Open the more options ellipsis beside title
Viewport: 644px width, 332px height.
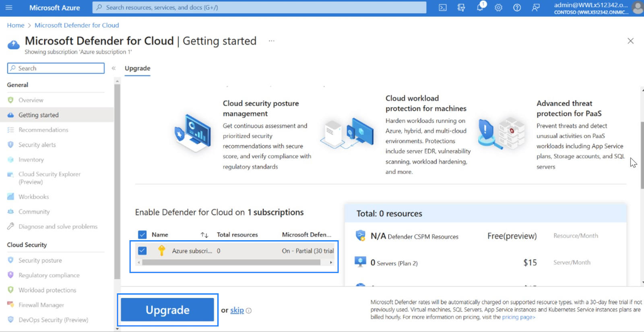tap(272, 41)
